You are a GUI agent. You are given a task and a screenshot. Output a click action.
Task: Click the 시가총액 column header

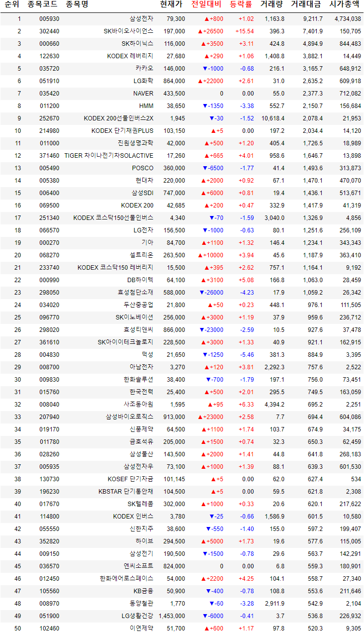[345, 5]
